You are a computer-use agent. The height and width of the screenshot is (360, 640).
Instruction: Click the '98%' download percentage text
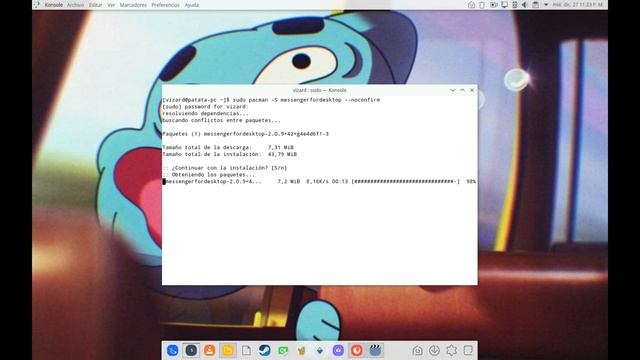[471, 181]
